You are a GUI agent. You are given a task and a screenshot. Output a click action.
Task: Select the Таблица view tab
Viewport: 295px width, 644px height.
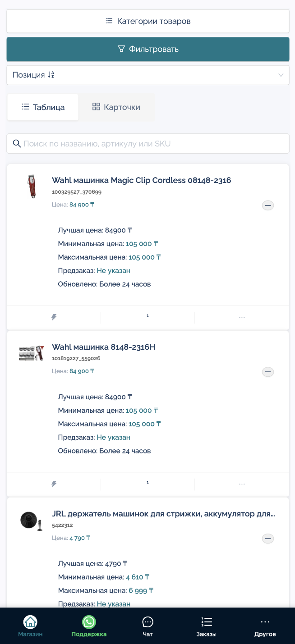[x=42, y=107]
